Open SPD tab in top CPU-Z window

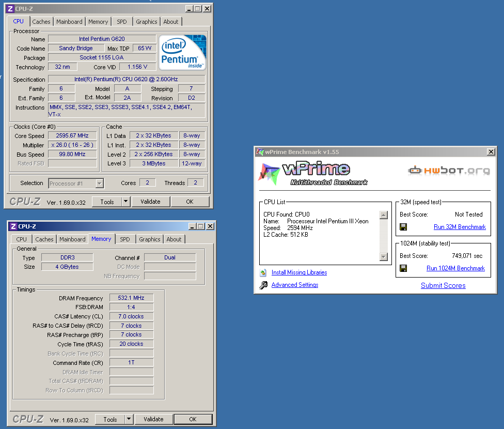coord(121,22)
